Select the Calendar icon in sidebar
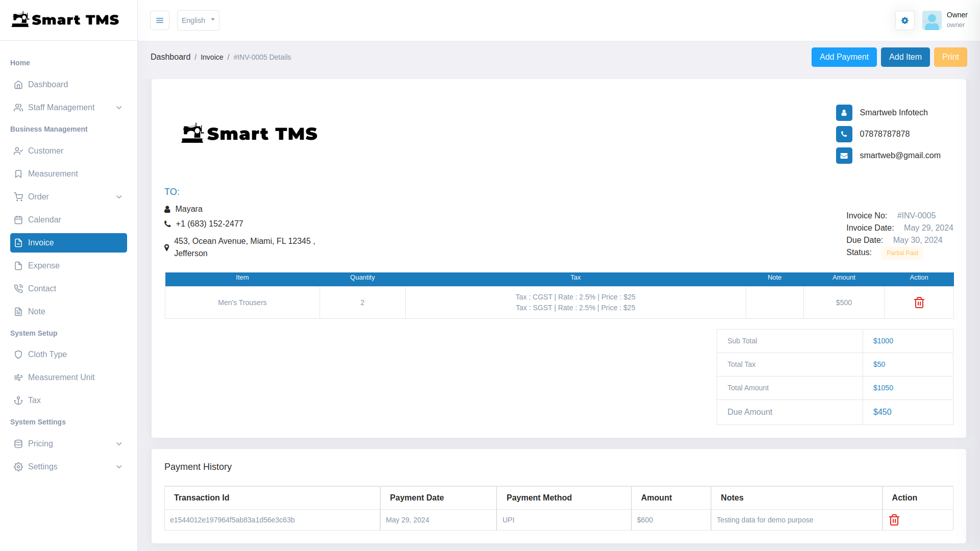Image resolution: width=980 pixels, height=551 pixels. coord(18,219)
